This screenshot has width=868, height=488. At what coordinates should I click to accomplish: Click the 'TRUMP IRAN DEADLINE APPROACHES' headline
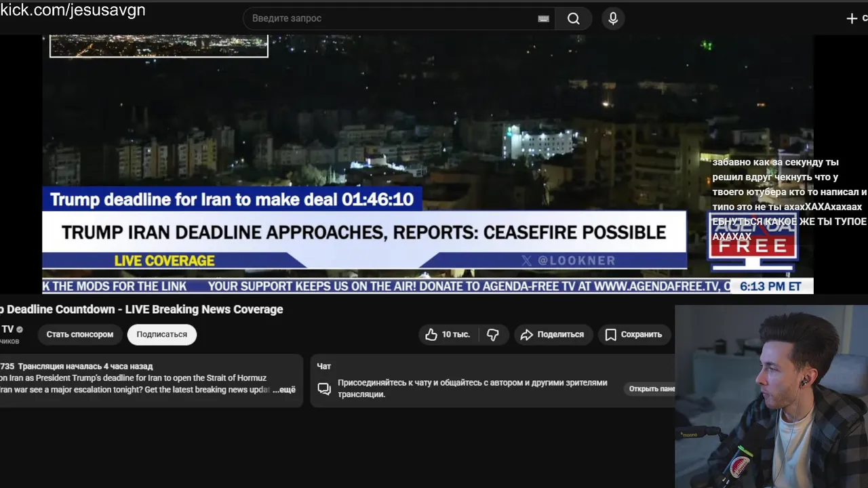tap(364, 232)
